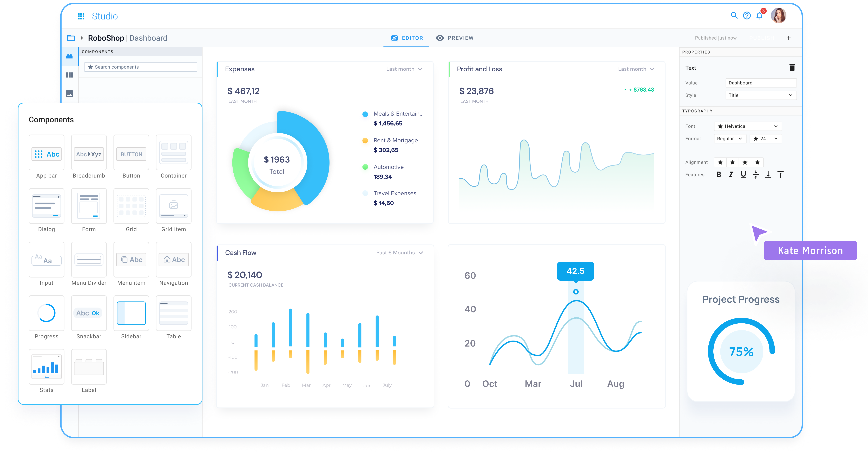Open the Helvetica font dropdown
Screen dimensions: 868x452
748,126
